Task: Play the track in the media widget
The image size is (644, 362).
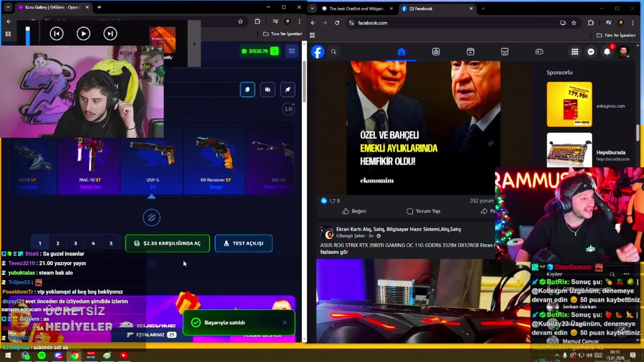Action: [x=84, y=34]
